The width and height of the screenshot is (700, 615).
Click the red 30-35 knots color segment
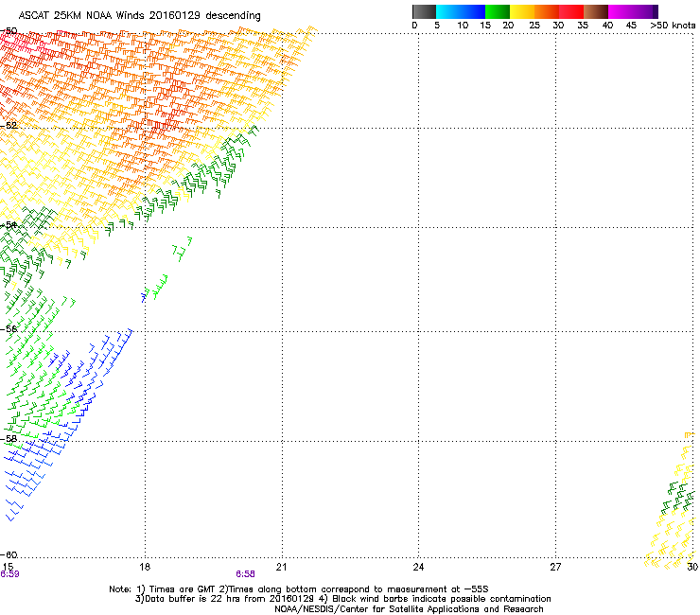tap(571, 11)
